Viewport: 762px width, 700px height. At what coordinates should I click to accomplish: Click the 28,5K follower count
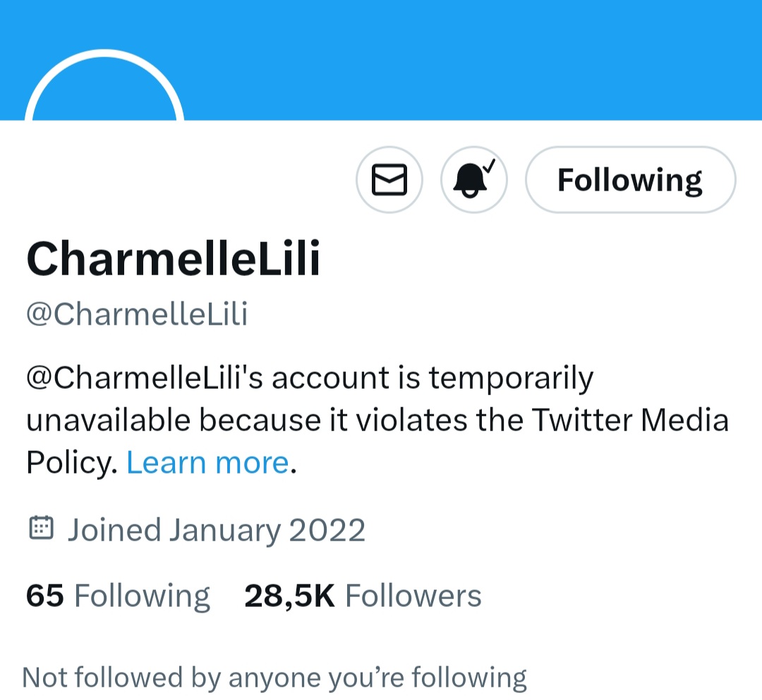click(x=289, y=596)
